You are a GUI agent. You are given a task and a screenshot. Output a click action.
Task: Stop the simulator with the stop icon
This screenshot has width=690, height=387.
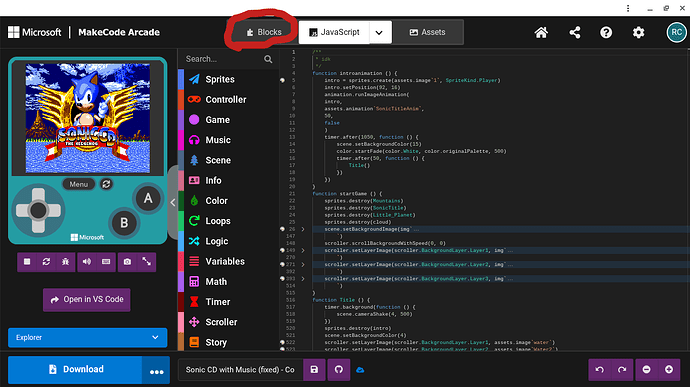pos(27,262)
